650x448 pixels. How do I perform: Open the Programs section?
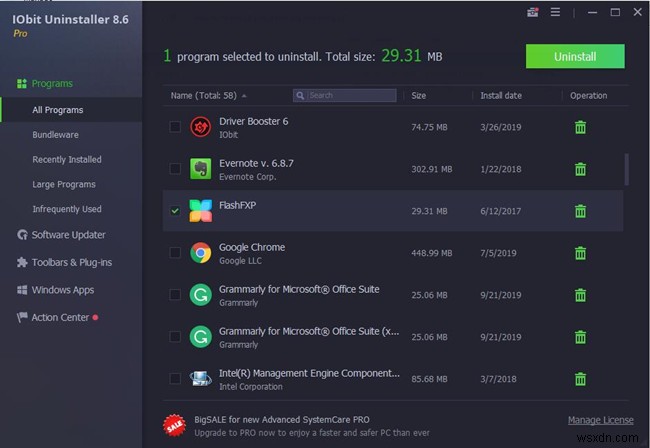[x=52, y=84]
